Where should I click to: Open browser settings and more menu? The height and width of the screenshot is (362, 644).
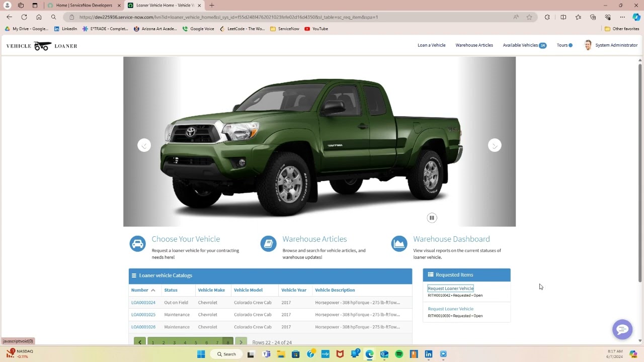(622, 17)
